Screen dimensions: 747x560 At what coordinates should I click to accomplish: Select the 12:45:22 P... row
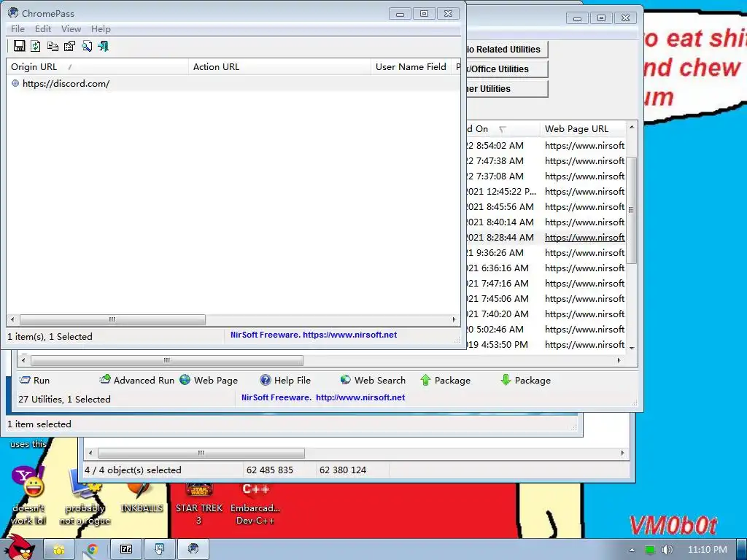point(546,192)
